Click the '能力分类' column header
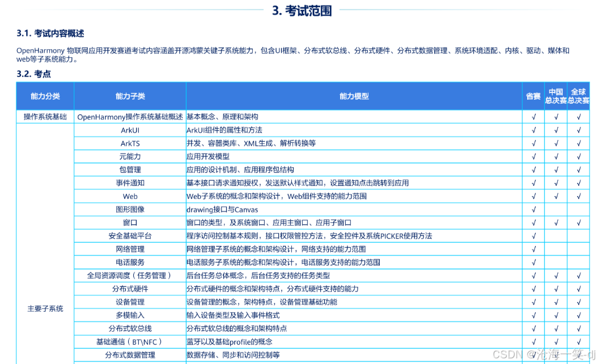Viewport: 598px width, 364px height. click(45, 96)
